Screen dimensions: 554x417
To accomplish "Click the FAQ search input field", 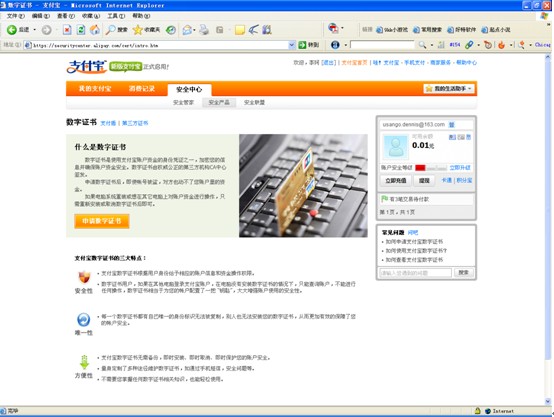I will [x=415, y=273].
